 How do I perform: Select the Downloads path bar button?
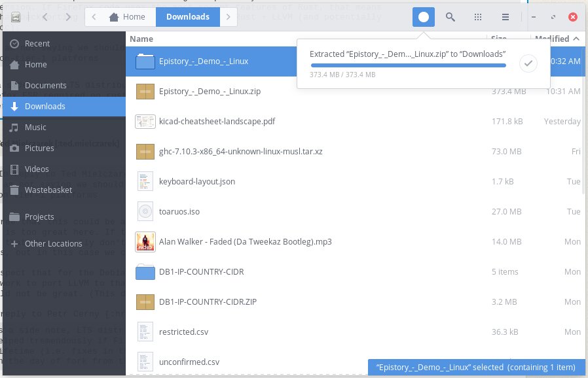click(188, 17)
